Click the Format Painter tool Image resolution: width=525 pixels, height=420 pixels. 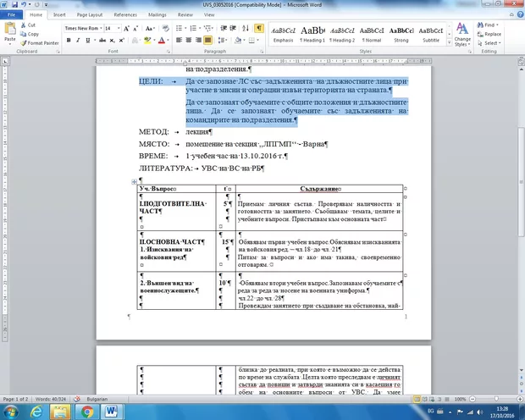[41, 43]
